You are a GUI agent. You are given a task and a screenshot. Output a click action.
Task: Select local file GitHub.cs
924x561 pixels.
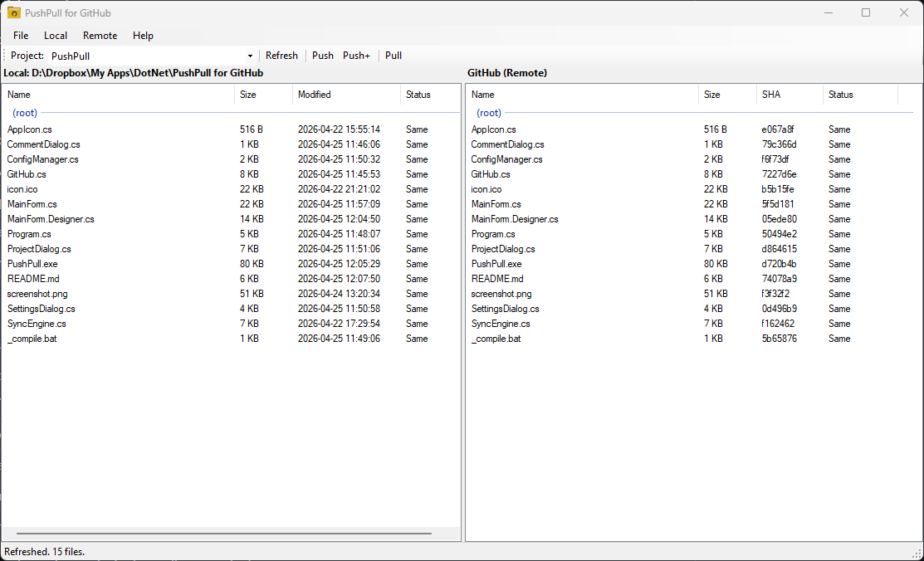pos(27,174)
